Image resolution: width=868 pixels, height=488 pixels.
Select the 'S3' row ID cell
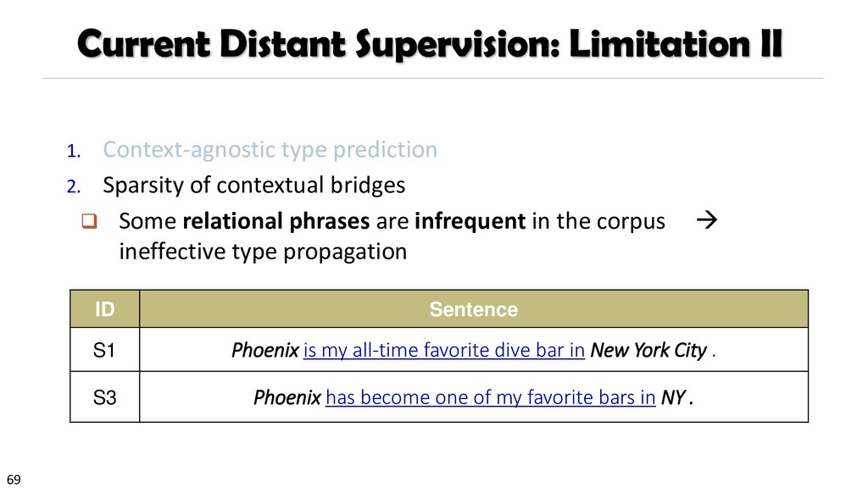104,396
